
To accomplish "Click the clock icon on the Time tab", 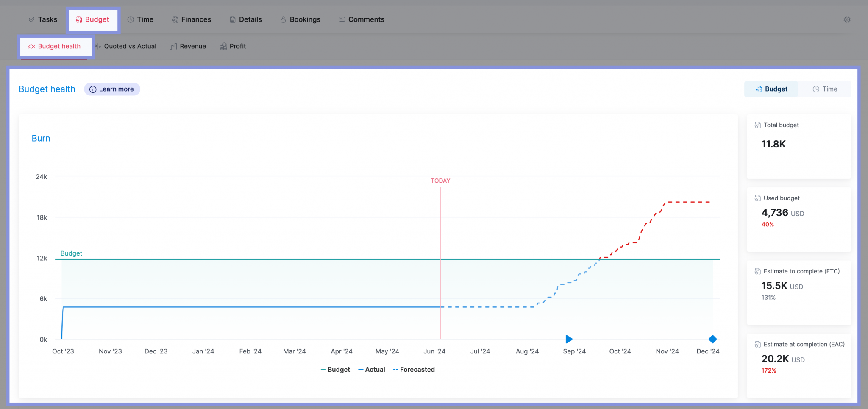I will pos(131,19).
